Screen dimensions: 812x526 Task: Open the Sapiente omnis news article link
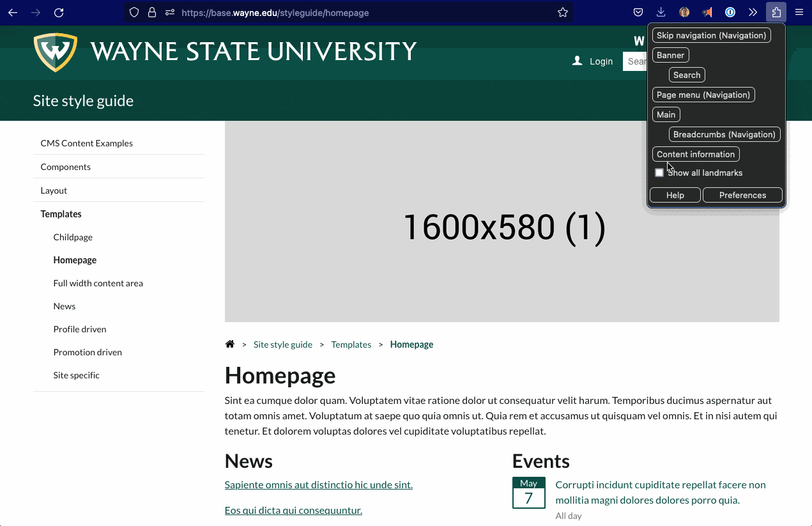tap(318, 484)
